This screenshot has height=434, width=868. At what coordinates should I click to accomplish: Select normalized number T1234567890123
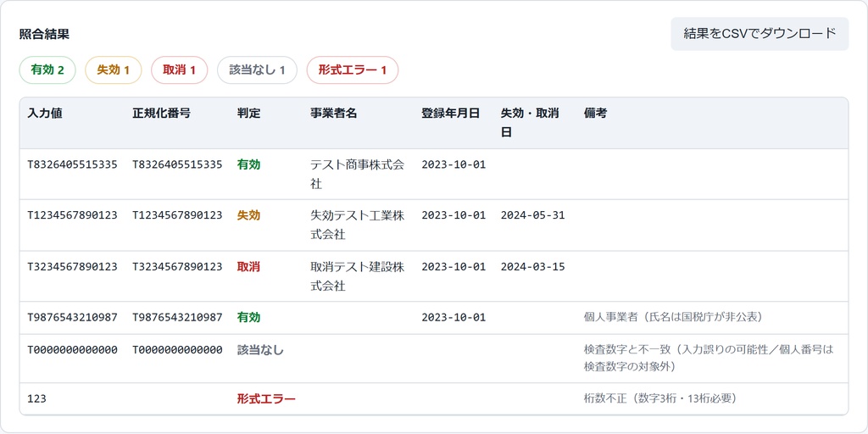(178, 215)
